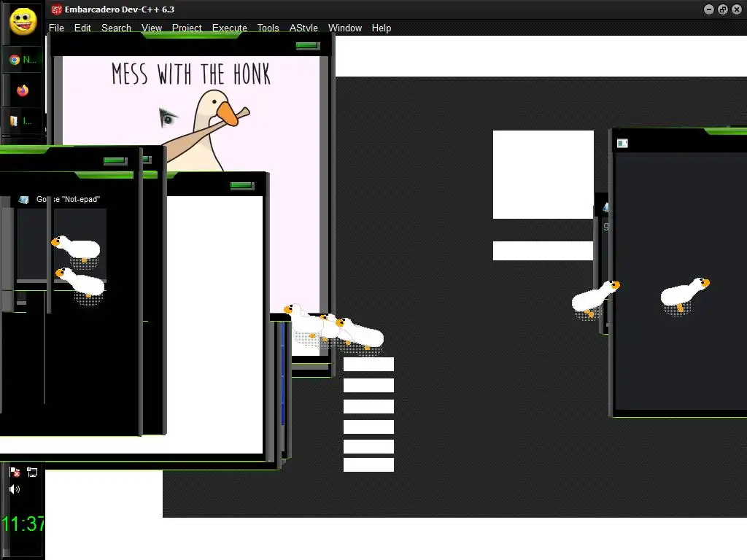Open the network tray icon
Viewport: 747px width, 560px height.
coord(32,472)
